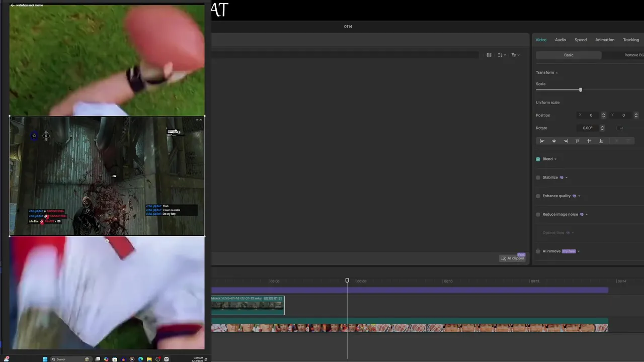Click the Rotate 0.00° input field
The width and height of the screenshot is (644, 362).
click(588, 128)
